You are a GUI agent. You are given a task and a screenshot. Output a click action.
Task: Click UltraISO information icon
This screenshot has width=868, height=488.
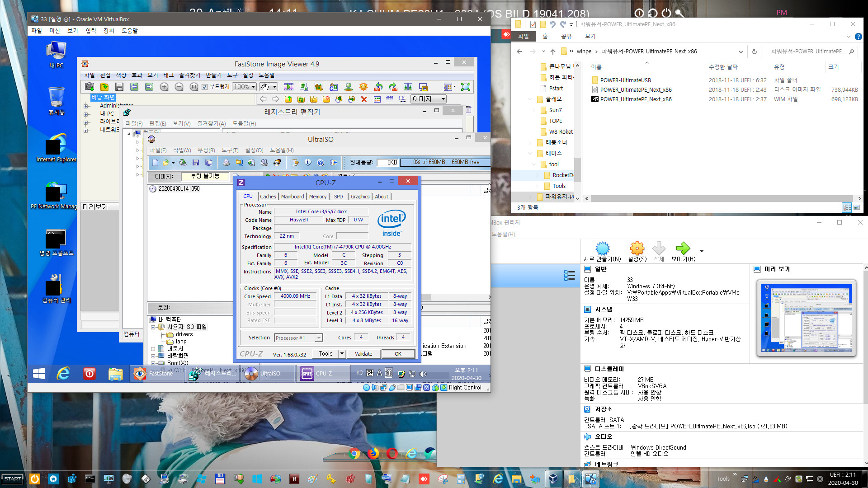[308, 163]
